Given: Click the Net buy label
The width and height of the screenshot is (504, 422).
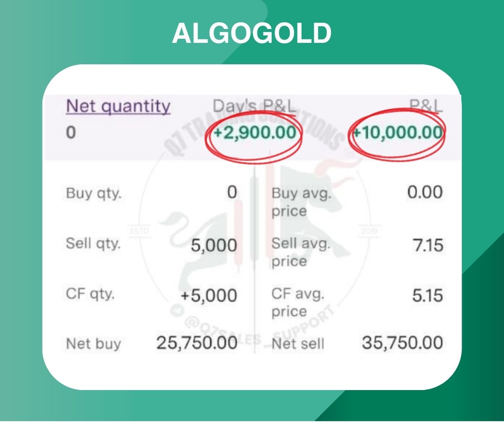Looking at the screenshot, I should pos(93,344).
